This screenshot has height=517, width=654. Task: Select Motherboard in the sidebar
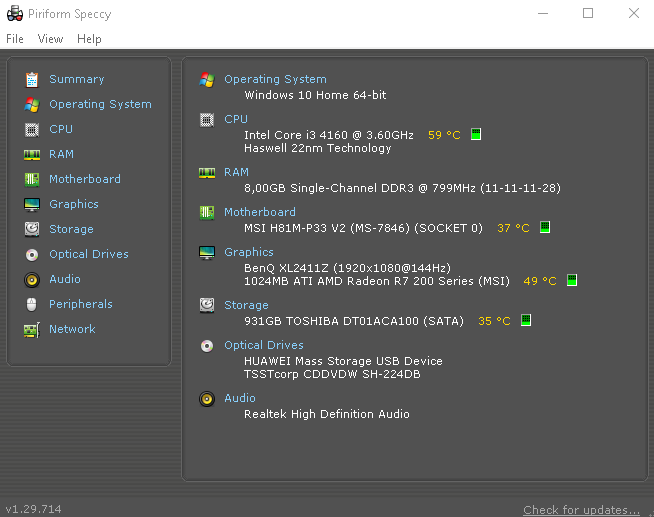click(85, 179)
